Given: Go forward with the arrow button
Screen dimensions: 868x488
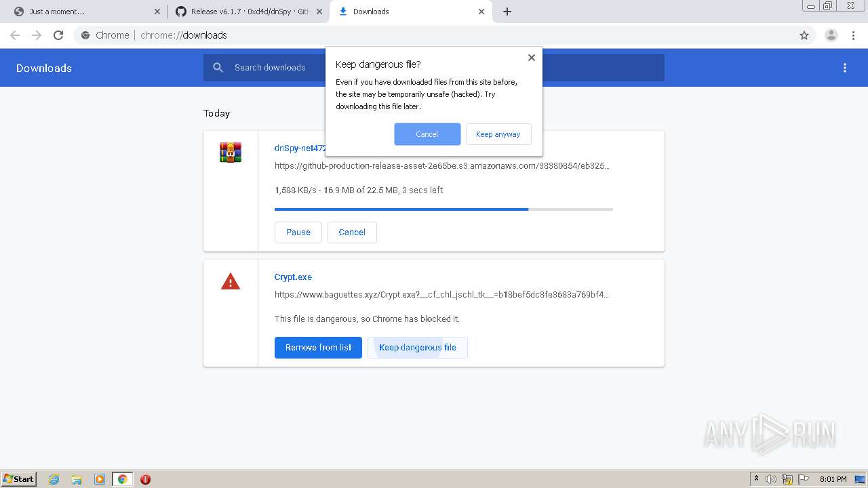Looking at the screenshot, I should pyautogui.click(x=37, y=35).
